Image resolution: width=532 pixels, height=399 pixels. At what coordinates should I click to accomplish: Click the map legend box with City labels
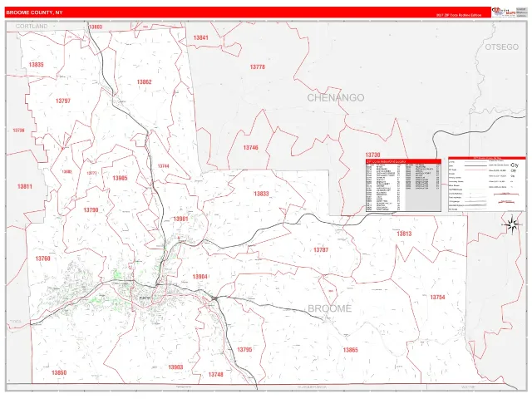click(486, 184)
